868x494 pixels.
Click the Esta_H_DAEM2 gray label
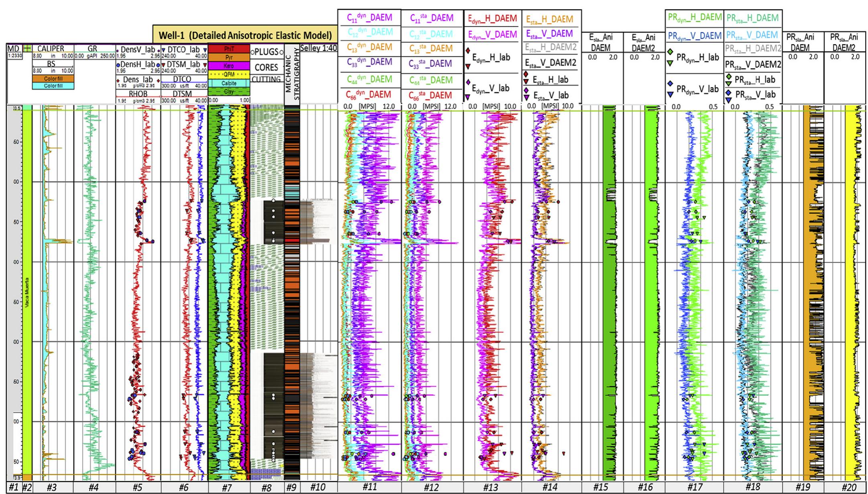(x=551, y=47)
